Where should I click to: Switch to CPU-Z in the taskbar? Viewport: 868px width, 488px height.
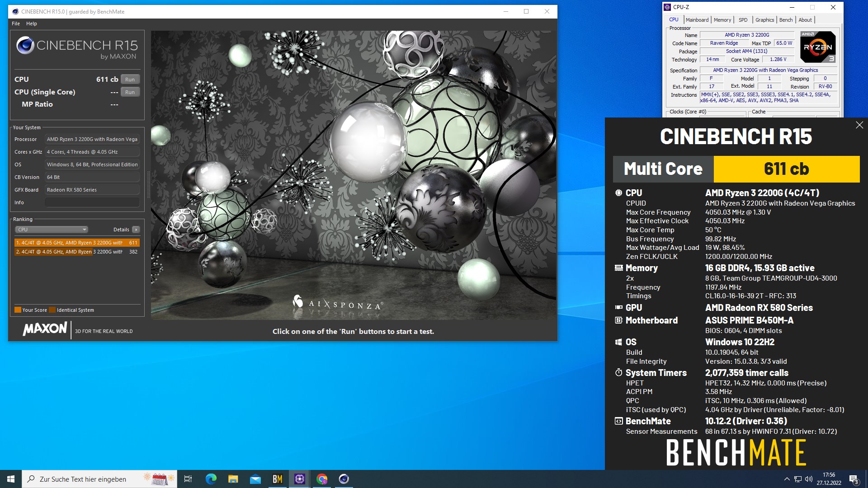click(x=299, y=479)
